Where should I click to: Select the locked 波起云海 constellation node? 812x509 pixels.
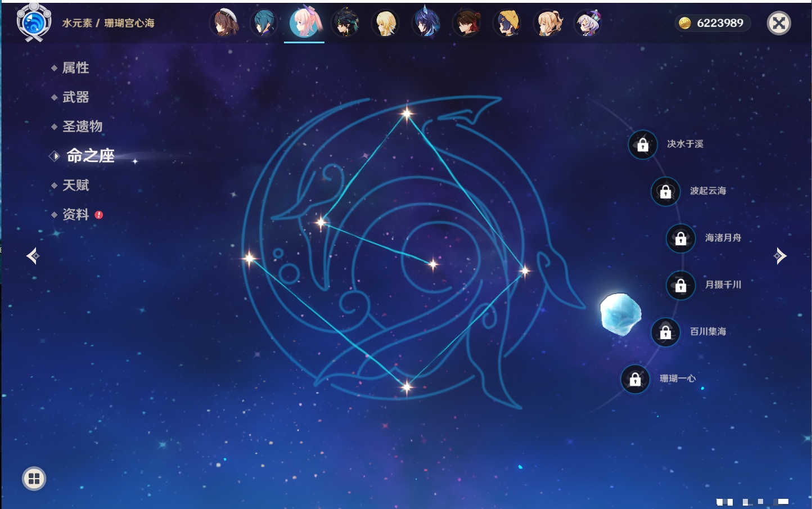[665, 191]
